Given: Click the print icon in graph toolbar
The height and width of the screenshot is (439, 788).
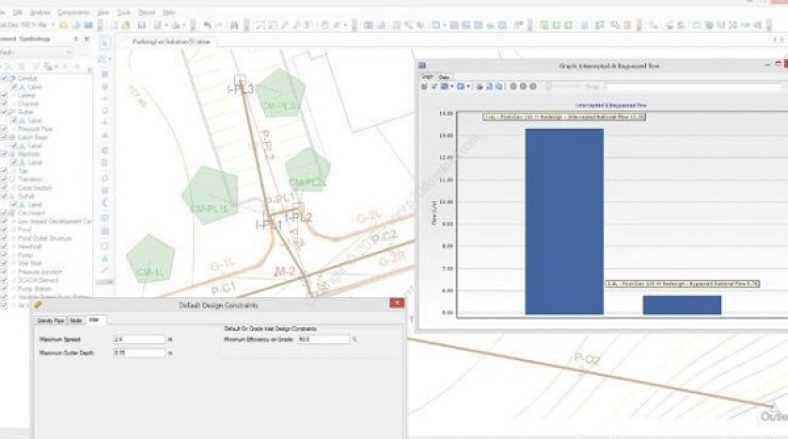Looking at the screenshot, I should pyautogui.click(x=481, y=86).
